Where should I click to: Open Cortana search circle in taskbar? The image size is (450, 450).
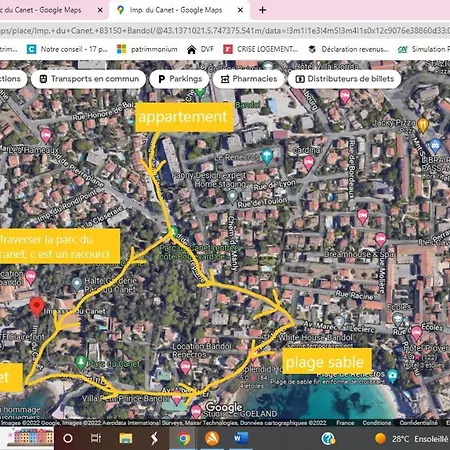[68, 438]
